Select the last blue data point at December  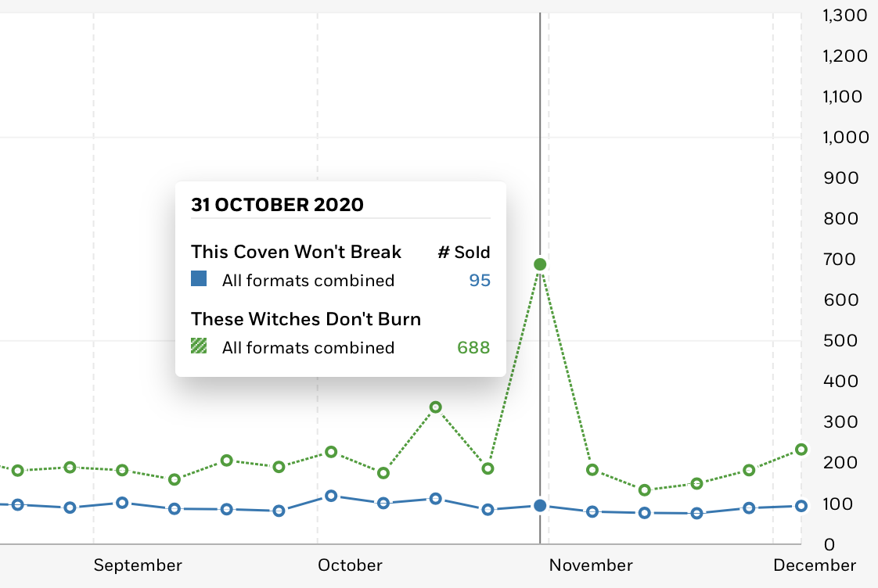801,506
